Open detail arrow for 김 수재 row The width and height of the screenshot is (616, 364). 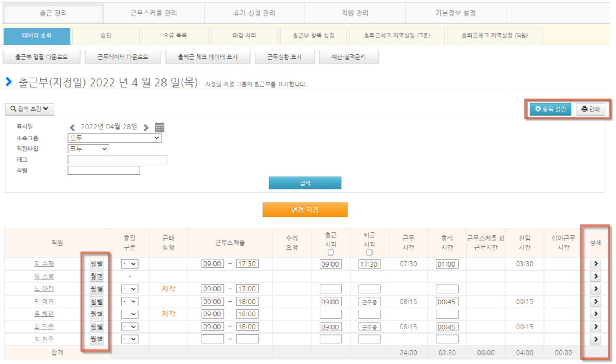[x=595, y=264]
